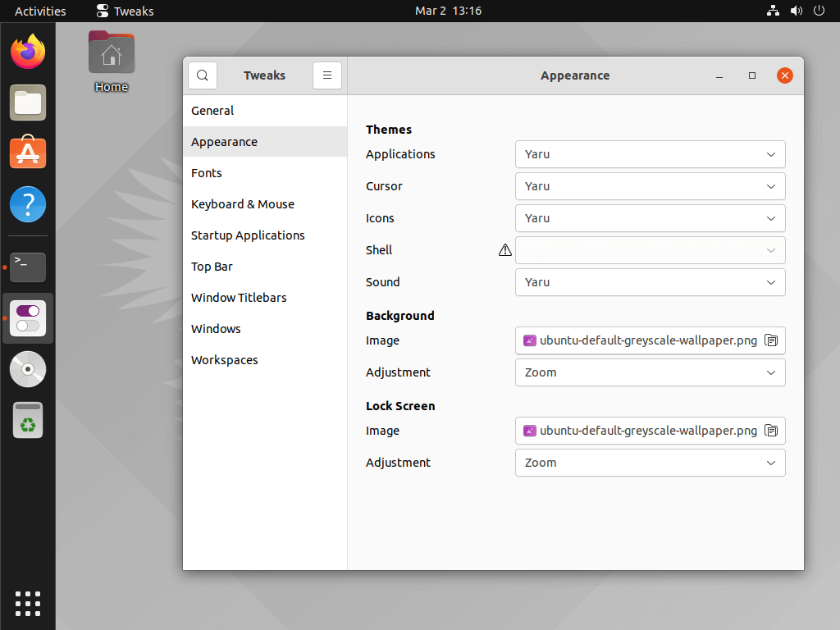Open the Icons theme dropdown

click(650, 218)
